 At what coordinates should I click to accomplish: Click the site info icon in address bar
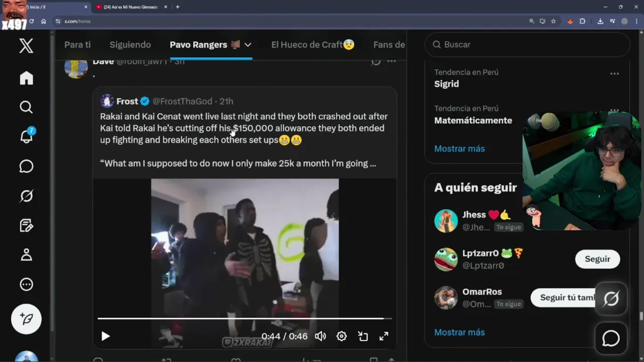(58, 21)
